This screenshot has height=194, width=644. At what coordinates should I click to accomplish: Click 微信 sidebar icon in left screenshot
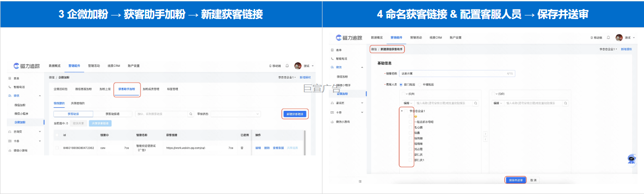tap(10, 96)
